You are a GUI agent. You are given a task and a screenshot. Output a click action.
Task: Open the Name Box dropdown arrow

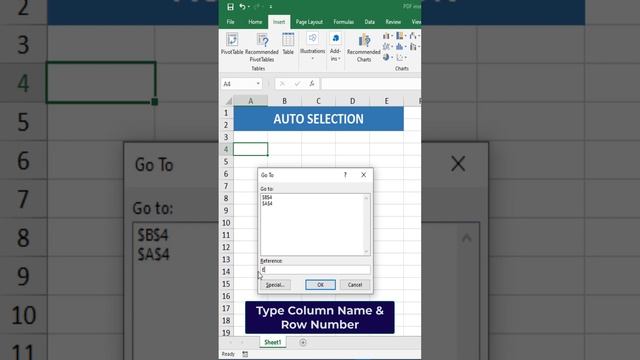[x=258, y=84]
